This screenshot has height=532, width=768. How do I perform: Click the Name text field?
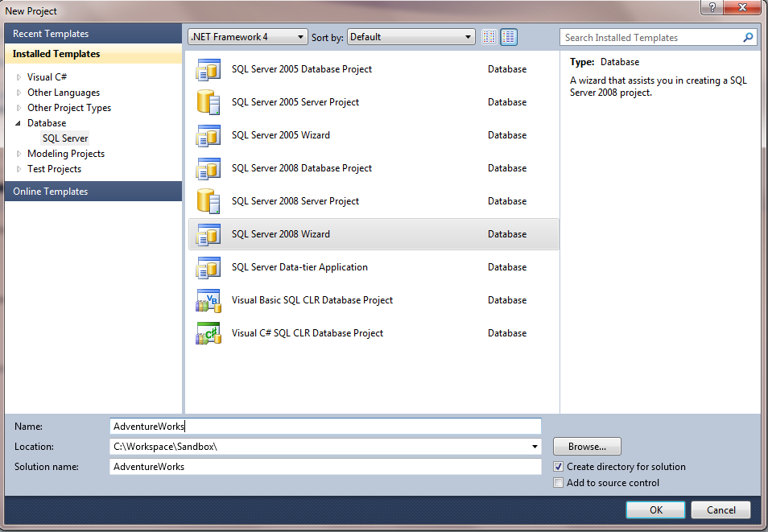click(x=325, y=427)
